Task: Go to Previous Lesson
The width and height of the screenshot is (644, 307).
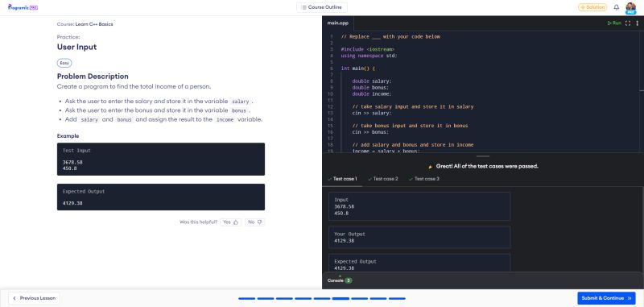Action: (x=34, y=298)
